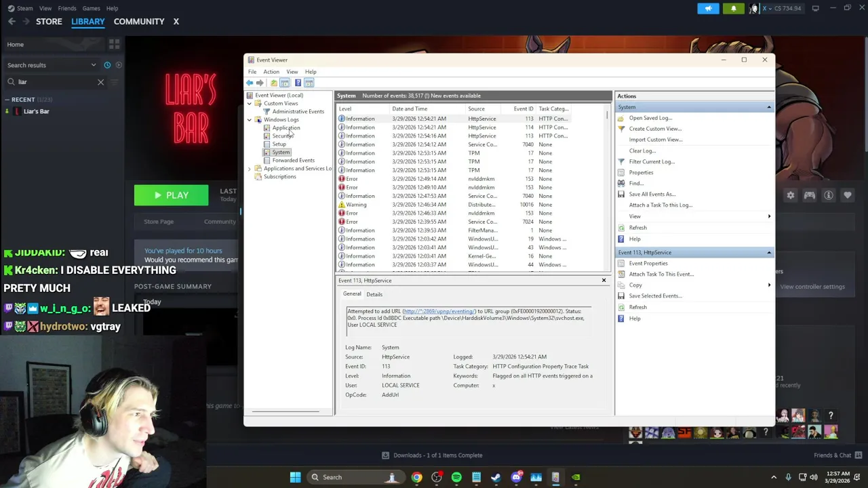Click Steam announcements megaphone icon
Viewport: 868px width, 488px height.
click(x=708, y=8)
